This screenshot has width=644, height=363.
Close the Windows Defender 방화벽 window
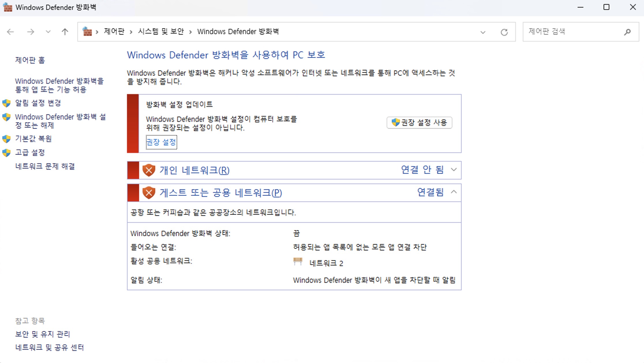633,7
